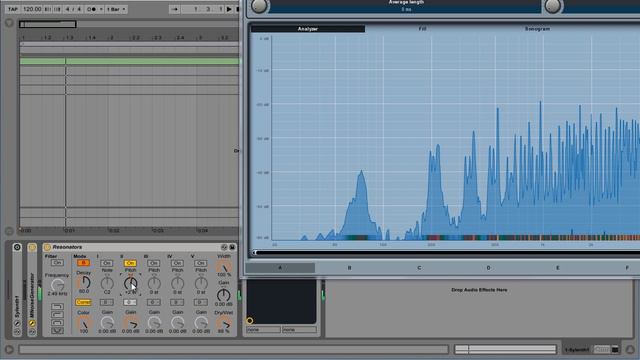Click the tempo nudge up button
This screenshot has width=640, height=360.
pos(58,9)
